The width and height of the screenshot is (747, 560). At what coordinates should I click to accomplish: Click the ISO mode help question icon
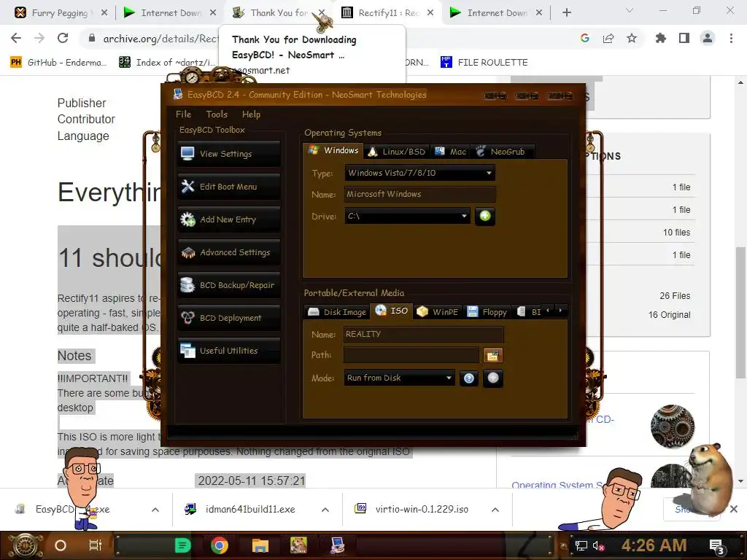click(469, 378)
